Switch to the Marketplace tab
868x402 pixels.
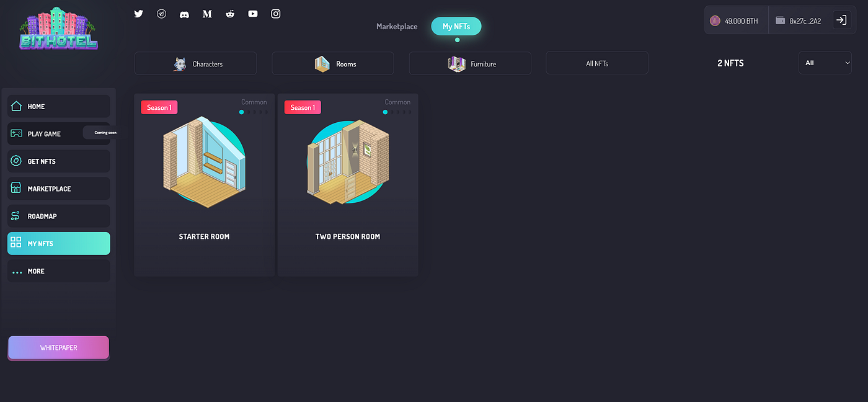coord(397,27)
